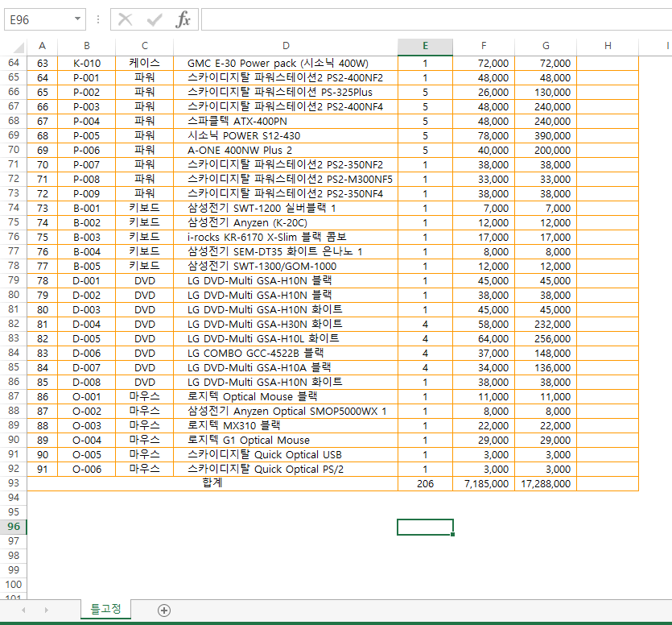Viewport: 672px width, 625px height.
Task: Select cell 'LG COMBO GCC-4522B 블랙'
Action: click(286, 354)
